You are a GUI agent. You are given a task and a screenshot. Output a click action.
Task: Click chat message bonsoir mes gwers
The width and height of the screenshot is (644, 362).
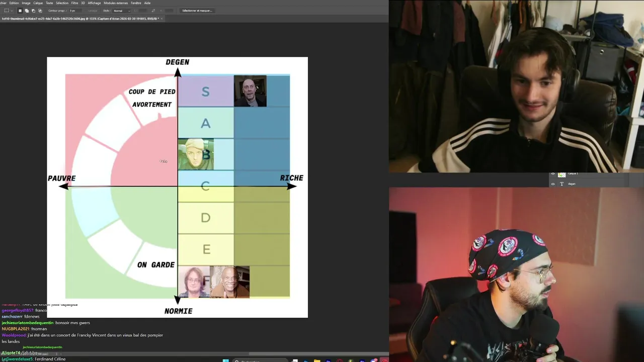tap(72, 322)
